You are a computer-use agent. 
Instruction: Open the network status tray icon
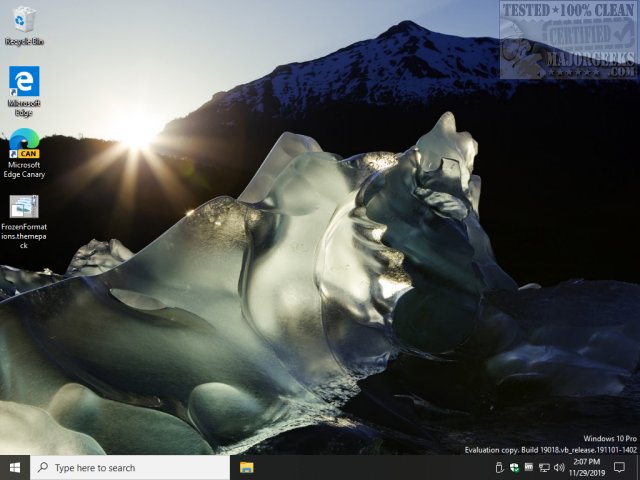click(x=544, y=468)
